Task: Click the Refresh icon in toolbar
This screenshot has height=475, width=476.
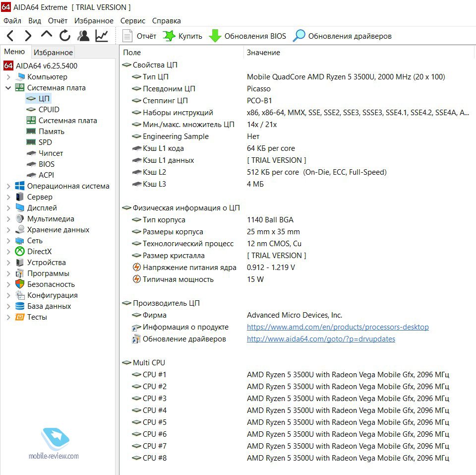Action: point(65,36)
